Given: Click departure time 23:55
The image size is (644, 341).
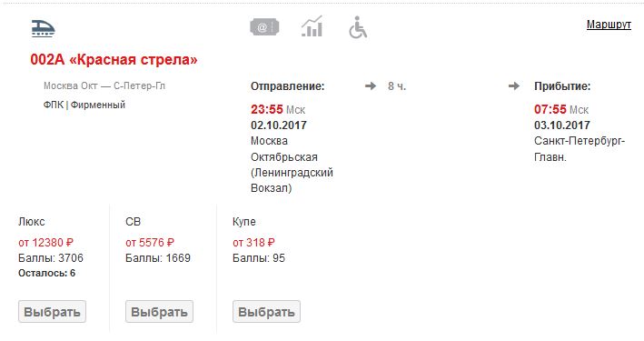Looking at the screenshot, I should (267, 109).
